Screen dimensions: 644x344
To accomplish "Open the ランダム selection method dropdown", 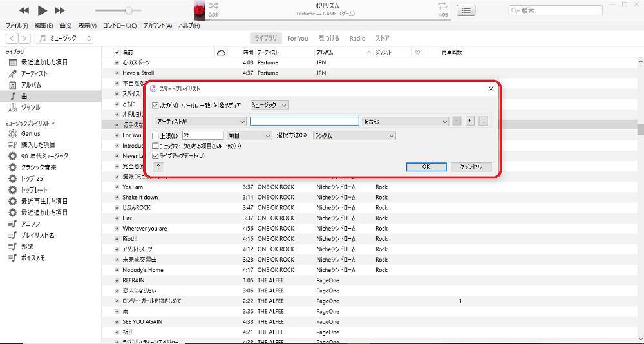I will [x=354, y=136].
